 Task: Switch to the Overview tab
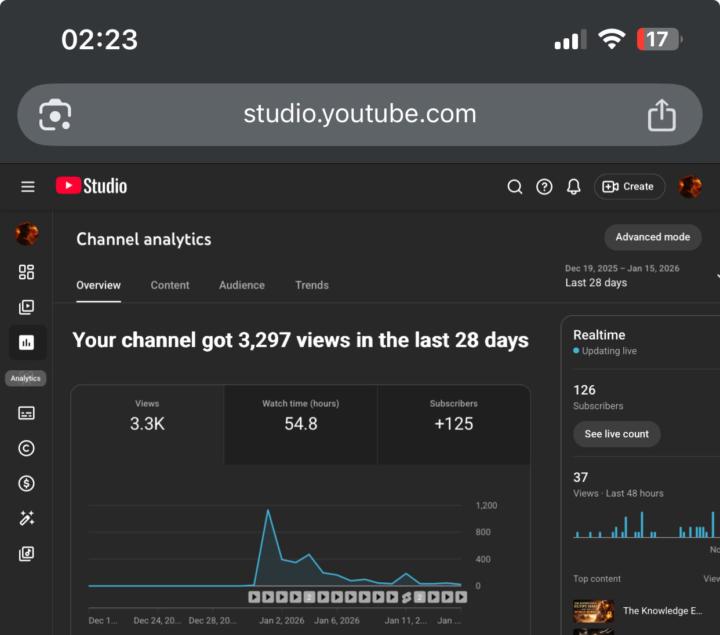tap(98, 285)
